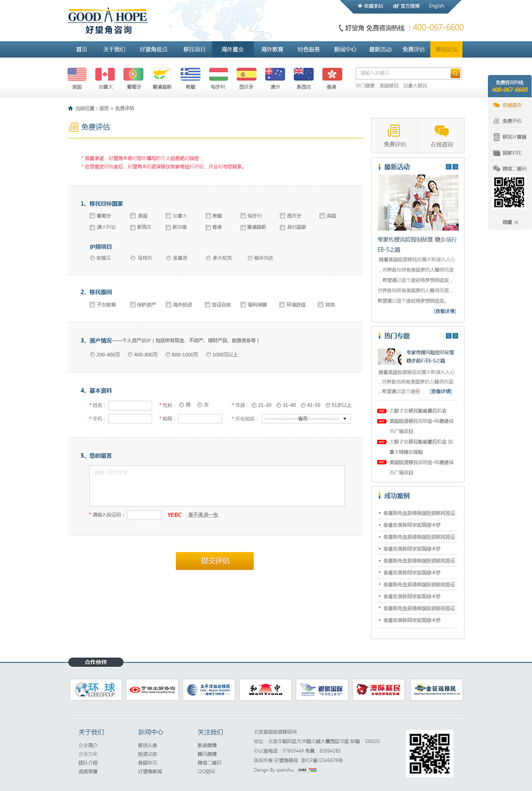Submit the form with 提交评估 button
532x791 pixels.
tap(215, 561)
